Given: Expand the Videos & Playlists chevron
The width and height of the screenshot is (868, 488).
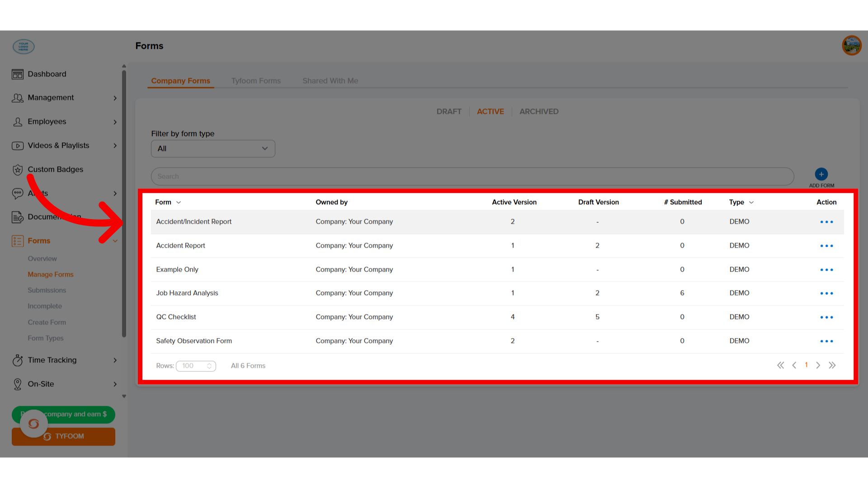Looking at the screenshot, I should [x=115, y=145].
